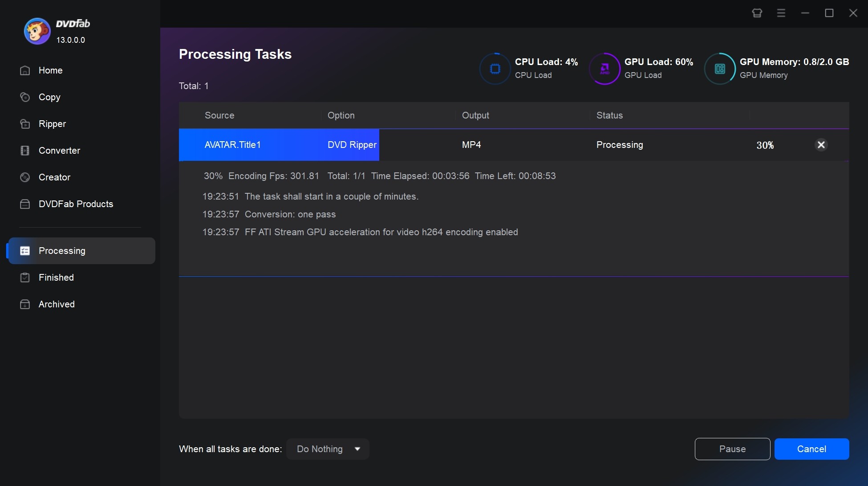Open DVDFab Products section

click(x=76, y=204)
